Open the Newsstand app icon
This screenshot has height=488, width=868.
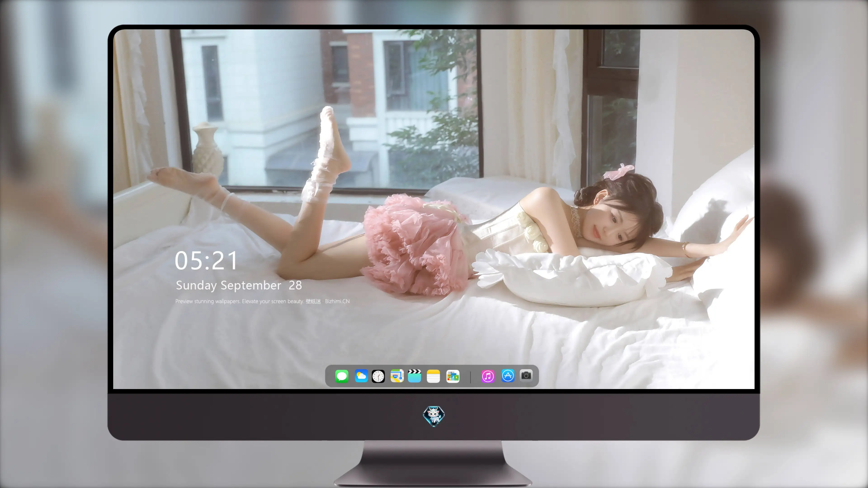pos(453,376)
